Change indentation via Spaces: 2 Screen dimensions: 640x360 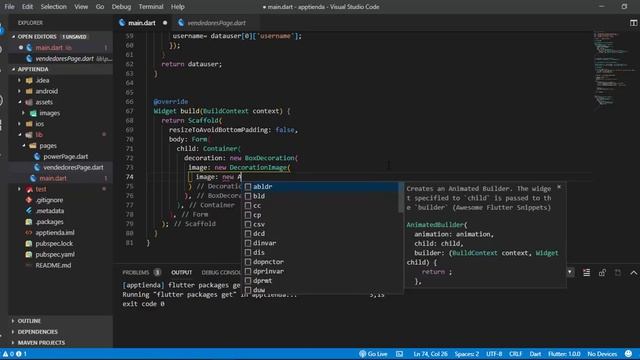coord(467,354)
